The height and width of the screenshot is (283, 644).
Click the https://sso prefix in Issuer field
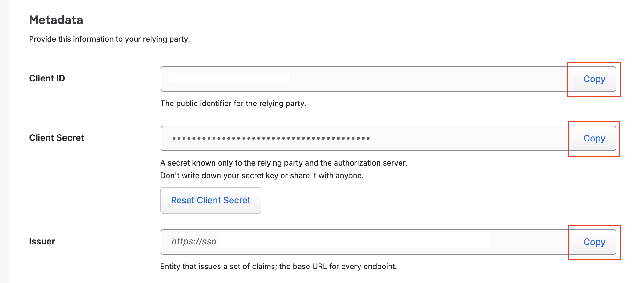pyautogui.click(x=194, y=242)
